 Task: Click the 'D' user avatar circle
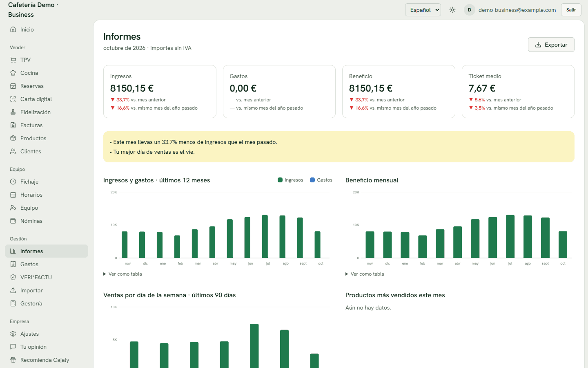(x=470, y=10)
